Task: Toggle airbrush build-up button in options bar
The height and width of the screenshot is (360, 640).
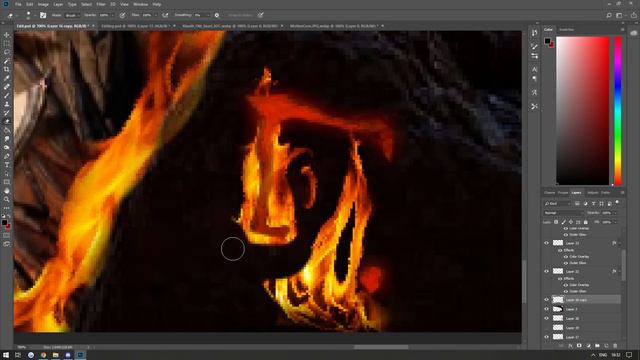Action: [165, 15]
